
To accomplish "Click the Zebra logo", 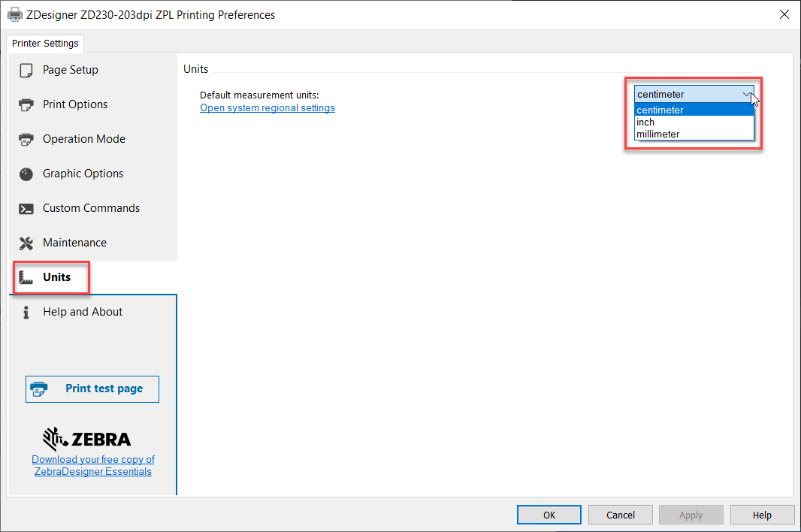I will 87,439.
